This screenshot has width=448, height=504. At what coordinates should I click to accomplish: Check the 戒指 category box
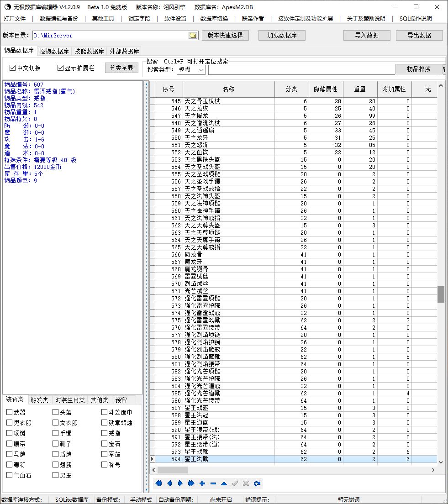click(x=104, y=433)
